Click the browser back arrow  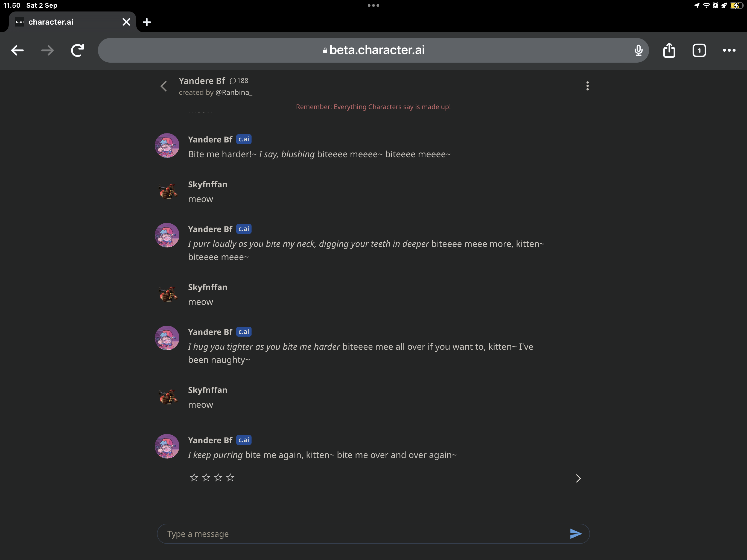17,51
